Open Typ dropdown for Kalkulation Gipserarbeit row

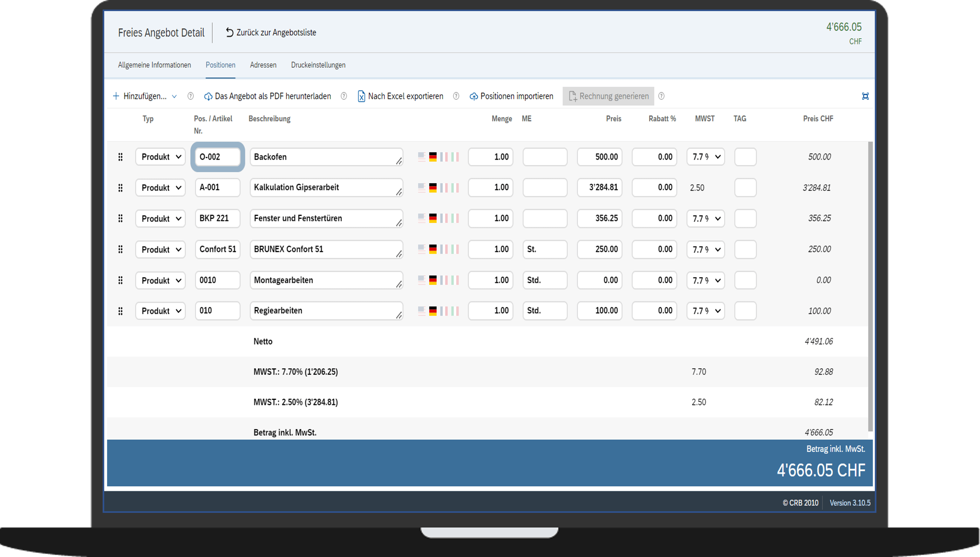(x=160, y=188)
